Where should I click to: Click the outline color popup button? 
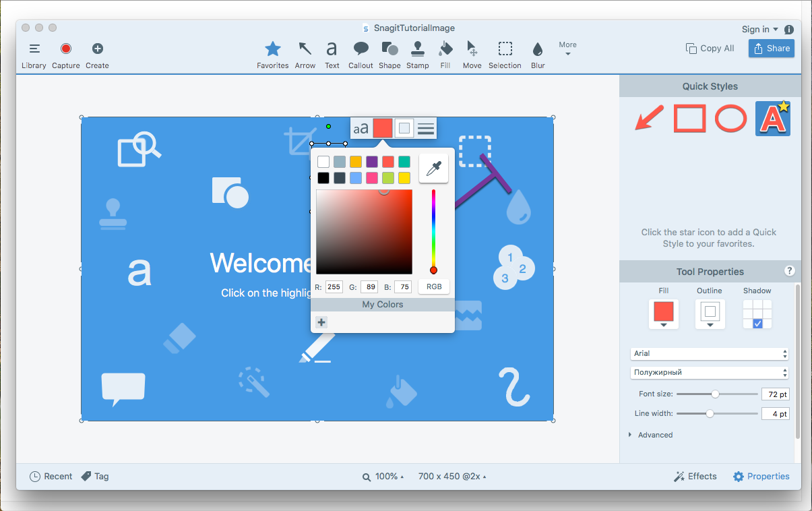(x=404, y=128)
